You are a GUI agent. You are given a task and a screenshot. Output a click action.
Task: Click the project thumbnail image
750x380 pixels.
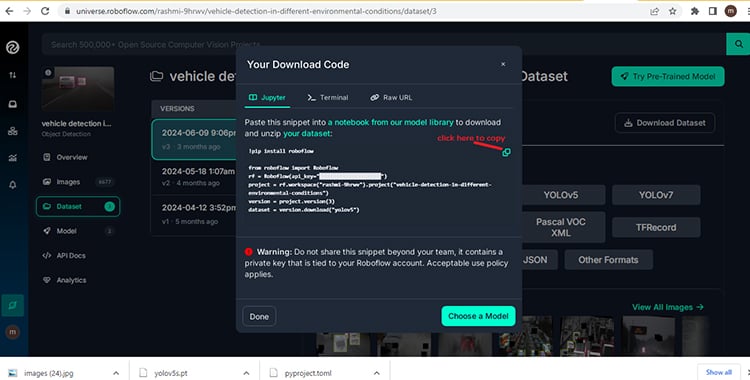pyautogui.click(x=78, y=89)
